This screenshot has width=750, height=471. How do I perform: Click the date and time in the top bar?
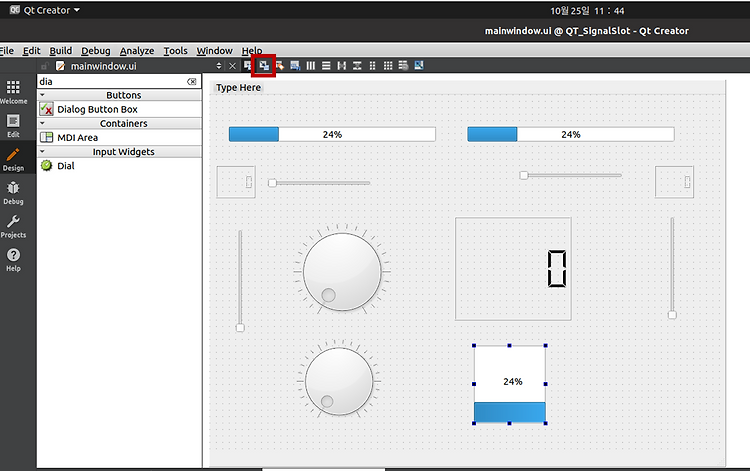587,11
